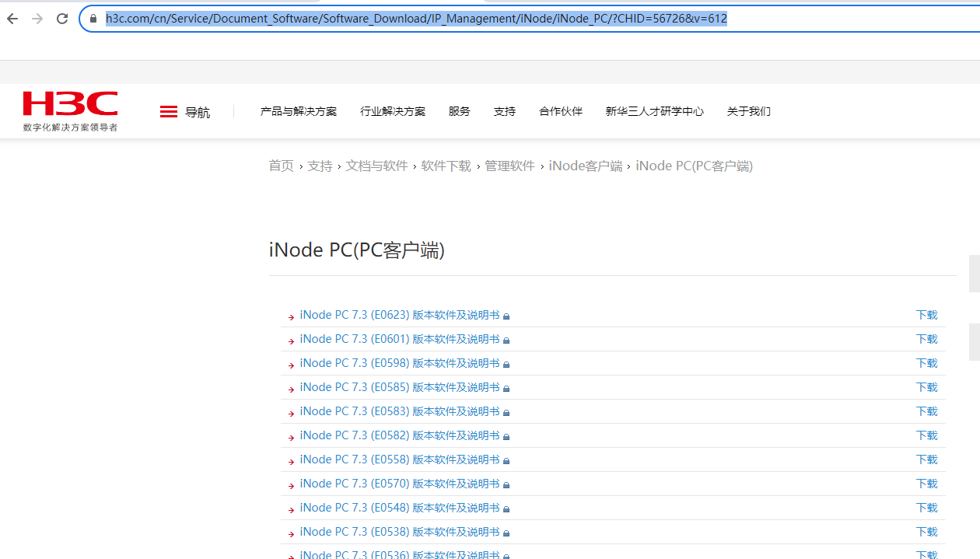
Task: Go to 首页 breadcrumb
Action: tap(281, 166)
